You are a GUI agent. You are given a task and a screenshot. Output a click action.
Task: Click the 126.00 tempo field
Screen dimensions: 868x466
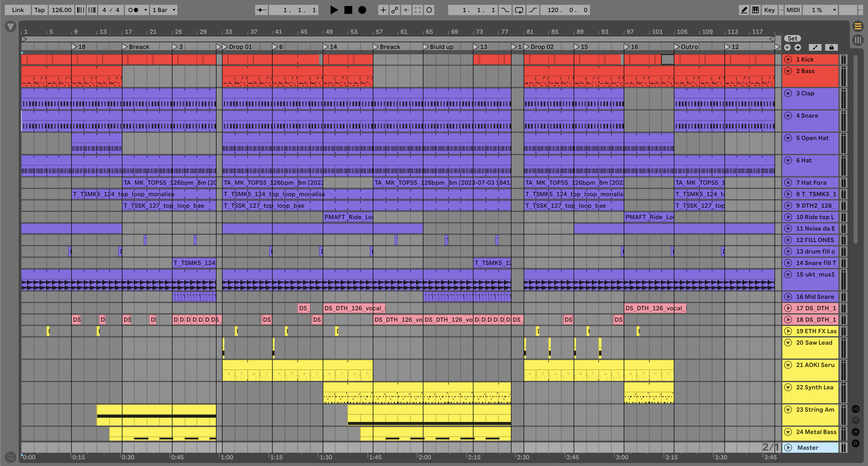[61, 10]
